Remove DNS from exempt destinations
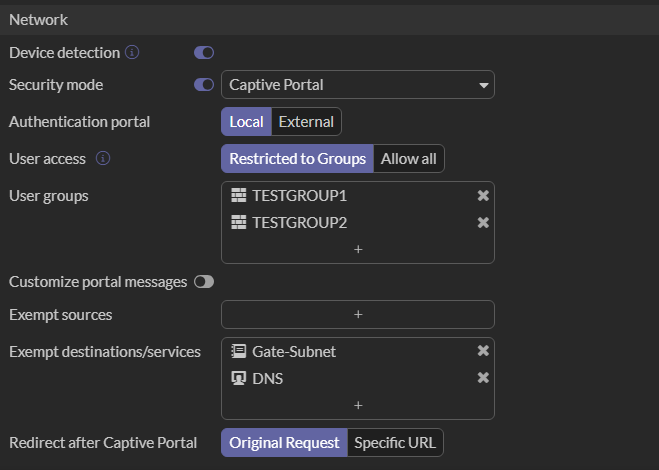Viewport: 659px width, 470px height. tap(483, 378)
